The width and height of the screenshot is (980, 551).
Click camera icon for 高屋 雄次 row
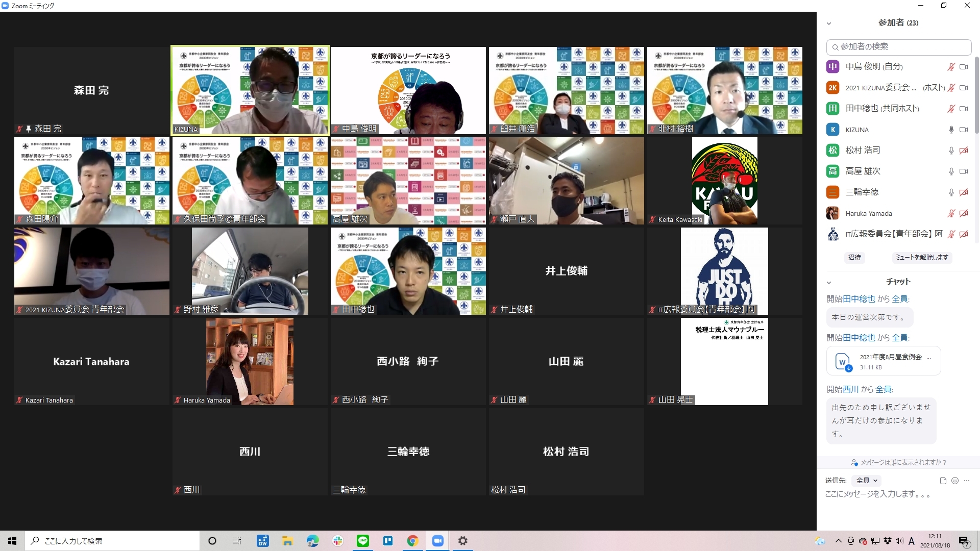point(964,171)
